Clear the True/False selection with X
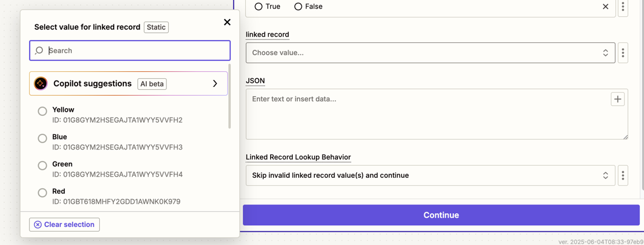Viewport: 644px width, 245px height. pyautogui.click(x=605, y=7)
